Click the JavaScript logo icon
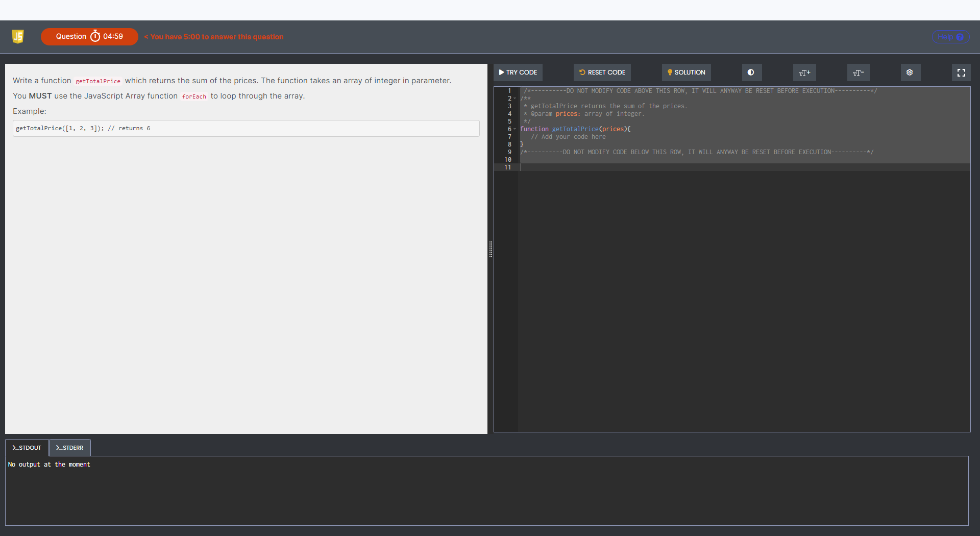The width and height of the screenshot is (980, 536). click(x=18, y=36)
